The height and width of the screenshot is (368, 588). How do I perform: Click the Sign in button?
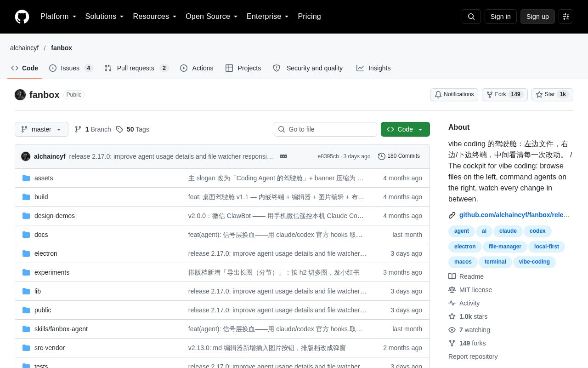pyautogui.click(x=500, y=17)
